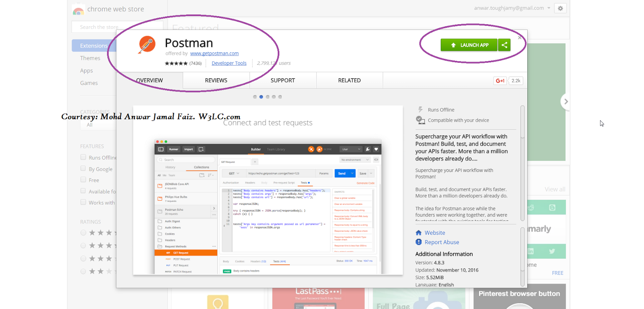Click the Report Abuse alert icon
Screen dimensions: 644x309
coord(419,242)
